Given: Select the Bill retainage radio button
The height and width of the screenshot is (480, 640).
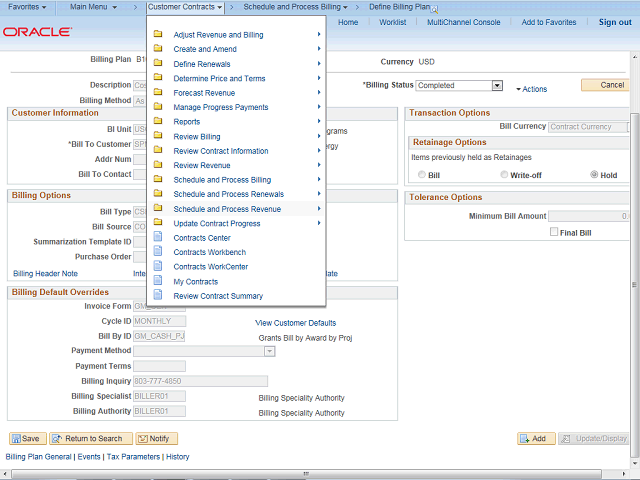Looking at the screenshot, I should (422, 175).
